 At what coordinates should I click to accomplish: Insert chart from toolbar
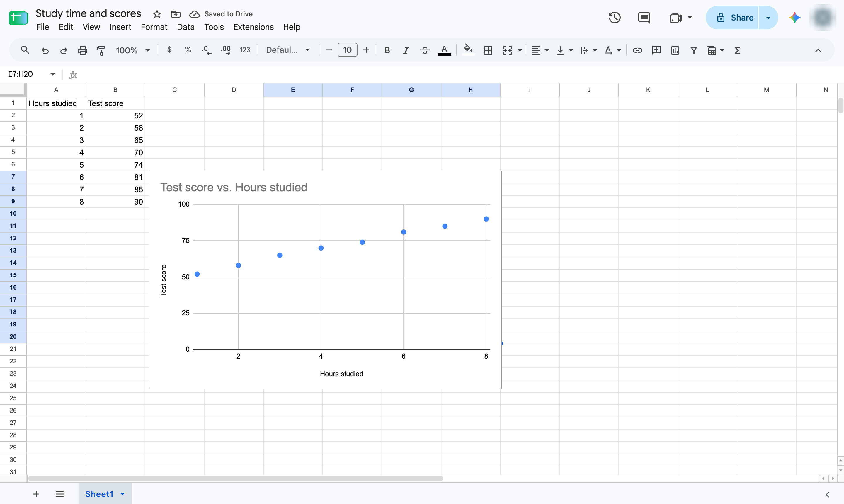coord(675,50)
